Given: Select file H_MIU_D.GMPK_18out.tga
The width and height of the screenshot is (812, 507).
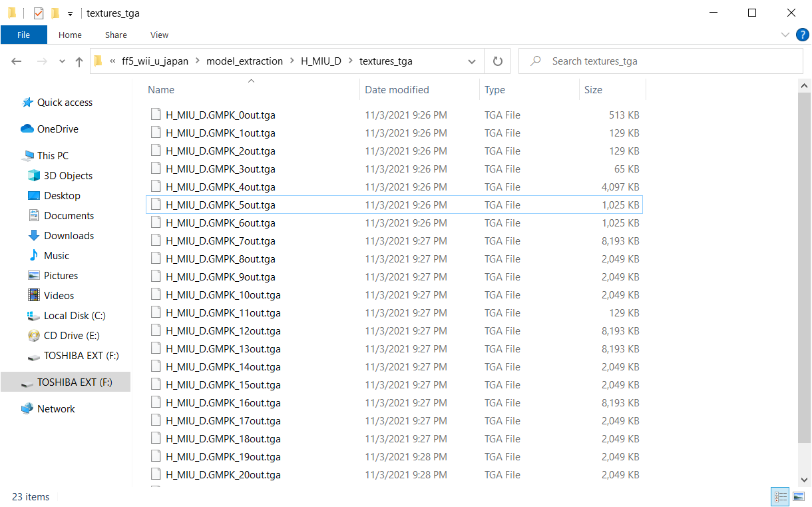Looking at the screenshot, I should pyautogui.click(x=223, y=439).
